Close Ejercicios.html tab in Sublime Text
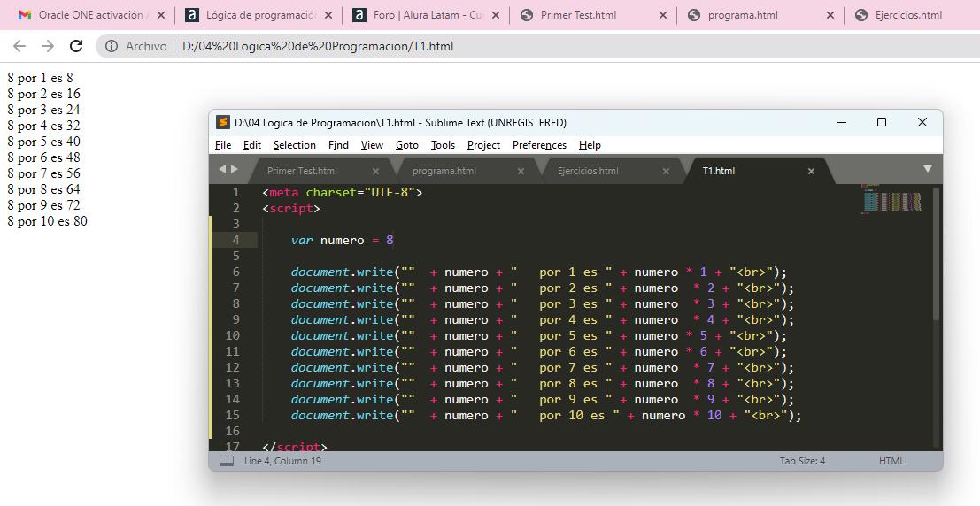The height and width of the screenshot is (506, 980). [666, 171]
